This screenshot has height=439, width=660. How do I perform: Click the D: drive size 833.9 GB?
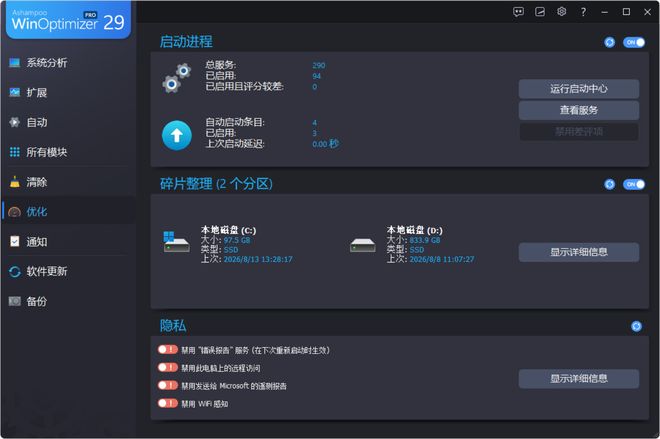click(x=425, y=240)
